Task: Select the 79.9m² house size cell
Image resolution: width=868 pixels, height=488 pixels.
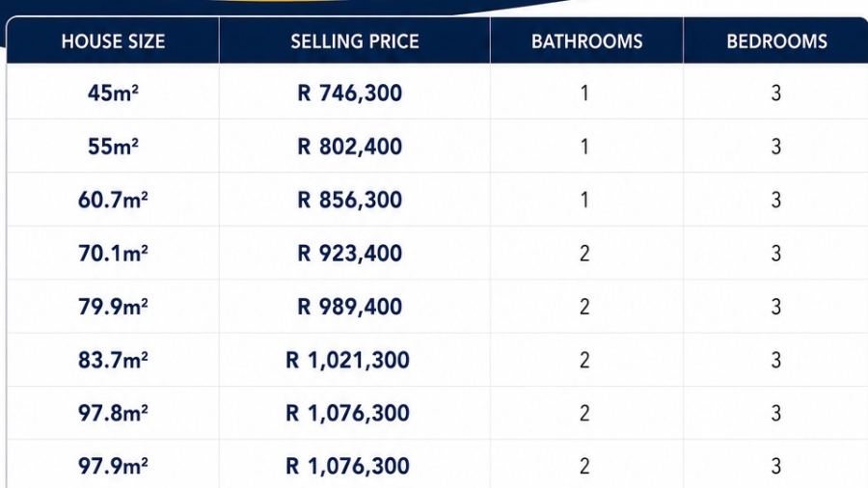Action: click(113, 306)
